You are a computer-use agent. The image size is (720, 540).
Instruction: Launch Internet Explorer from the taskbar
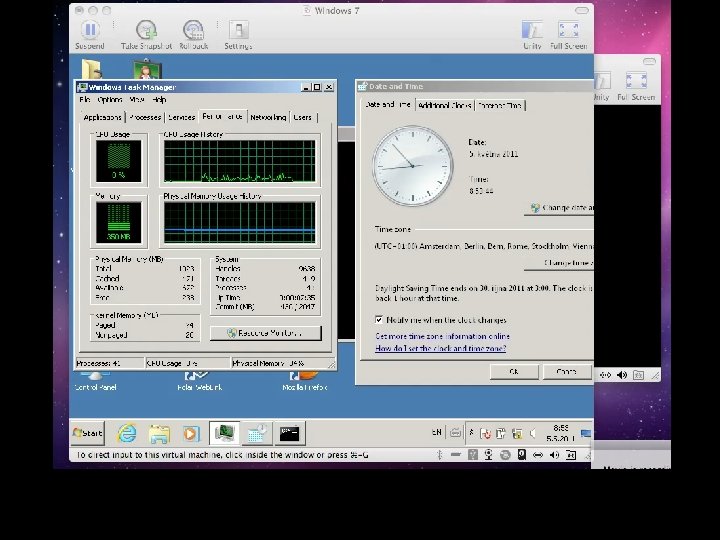pyautogui.click(x=127, y=433)
